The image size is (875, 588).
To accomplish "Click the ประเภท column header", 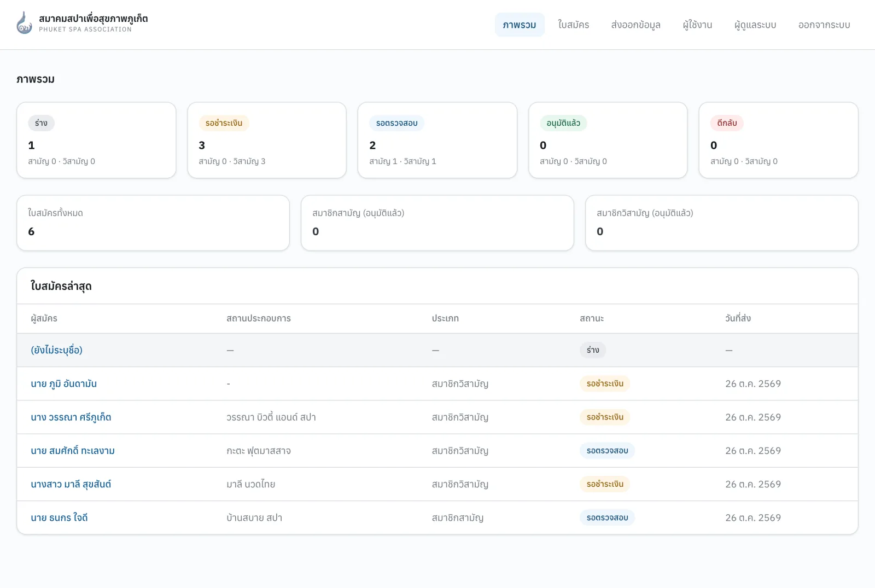I will tap(445, 318).
